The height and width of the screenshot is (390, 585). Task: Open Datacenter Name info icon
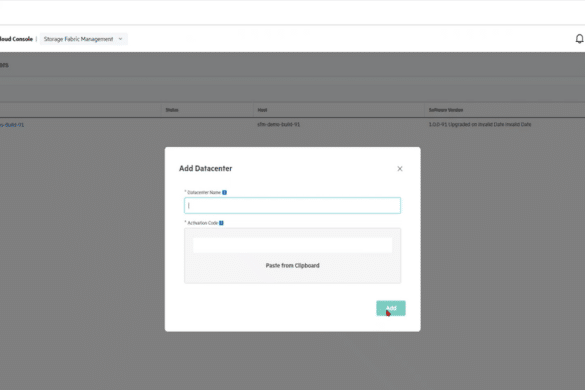coord(224,192)
